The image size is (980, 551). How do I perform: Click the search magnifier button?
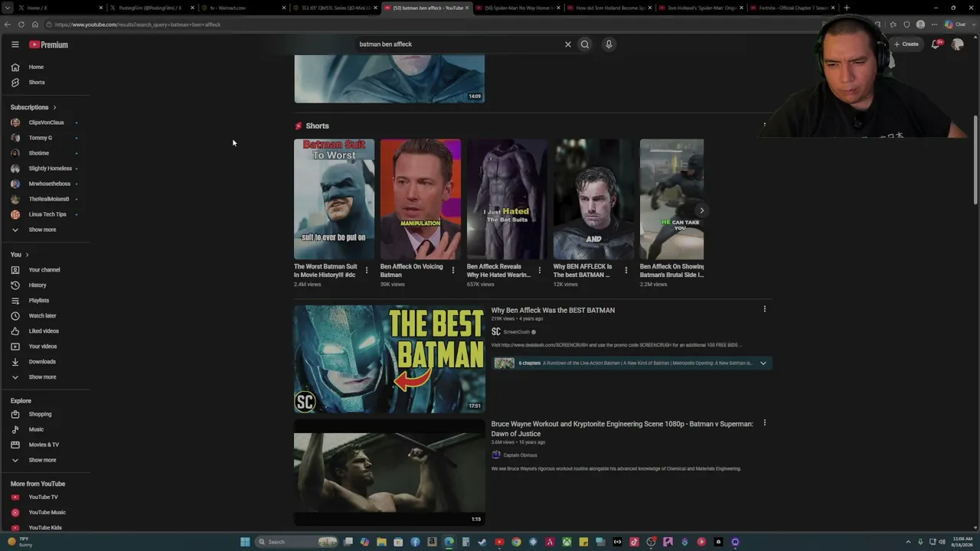click(585, 44)
